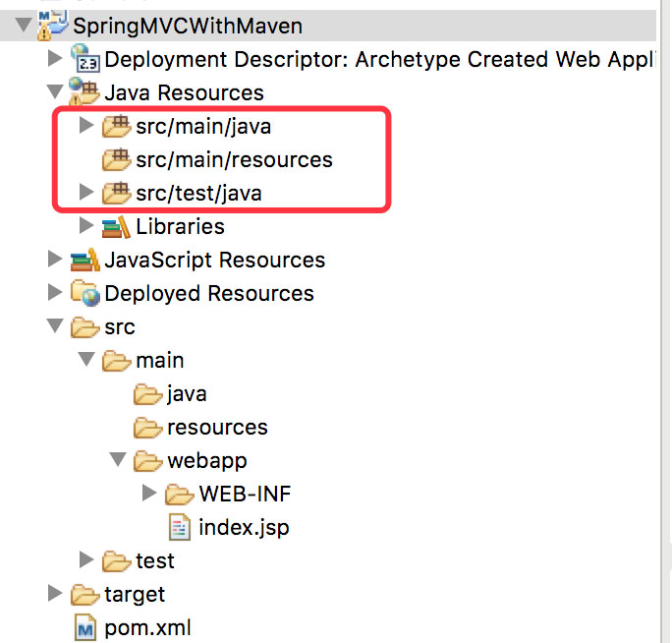Select Deployment Descriptor: Archetype Created Web label

[379, 59]
